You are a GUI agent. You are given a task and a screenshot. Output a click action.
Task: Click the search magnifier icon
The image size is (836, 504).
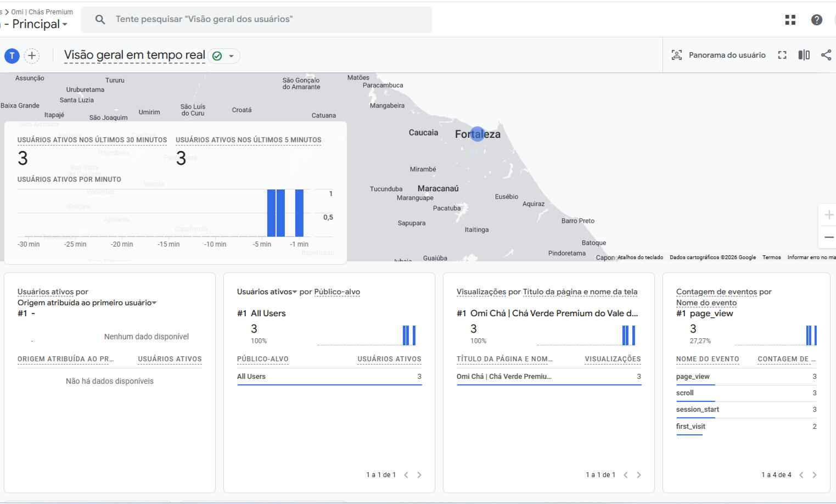100,19
